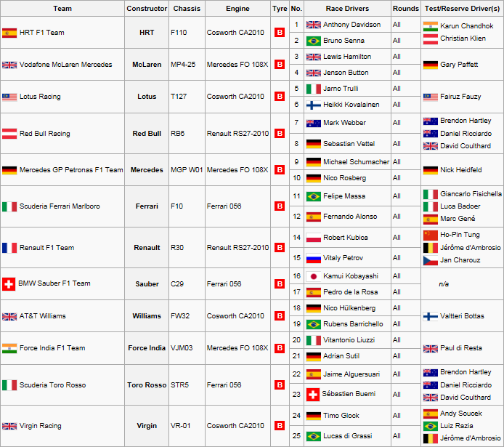
Task: Open the Jenson Button driver link
Action: 346,73
